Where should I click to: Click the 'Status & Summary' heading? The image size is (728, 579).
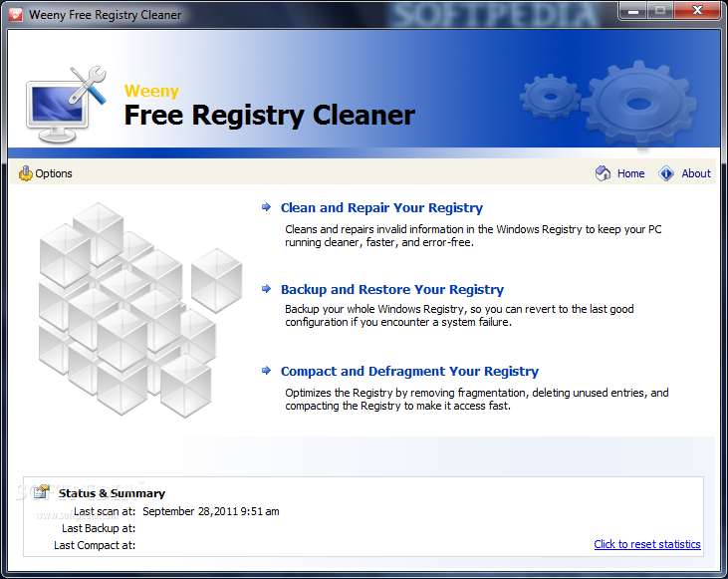pyautogui.click(x=112, y=493)
